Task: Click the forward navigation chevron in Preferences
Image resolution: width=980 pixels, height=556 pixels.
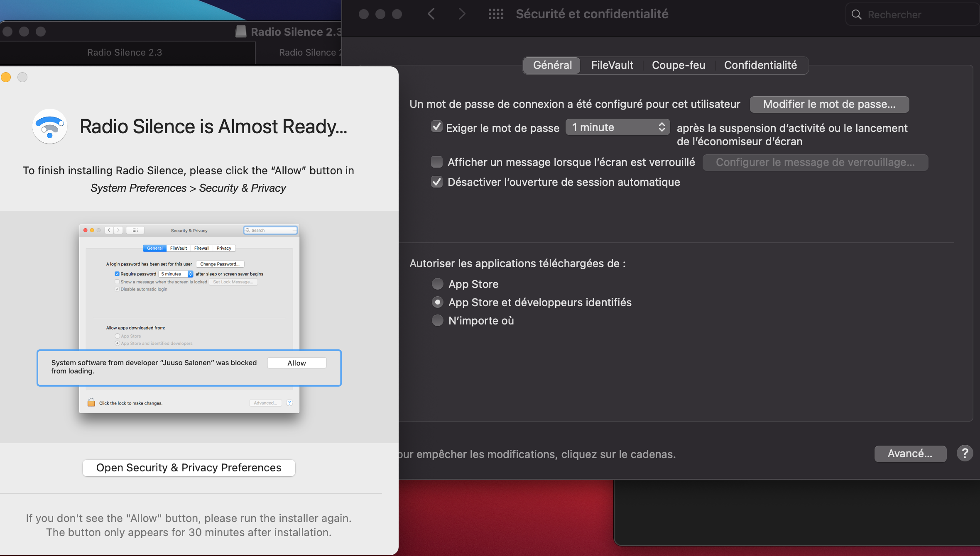Action: pyautogui.click(x=462, y=14)
